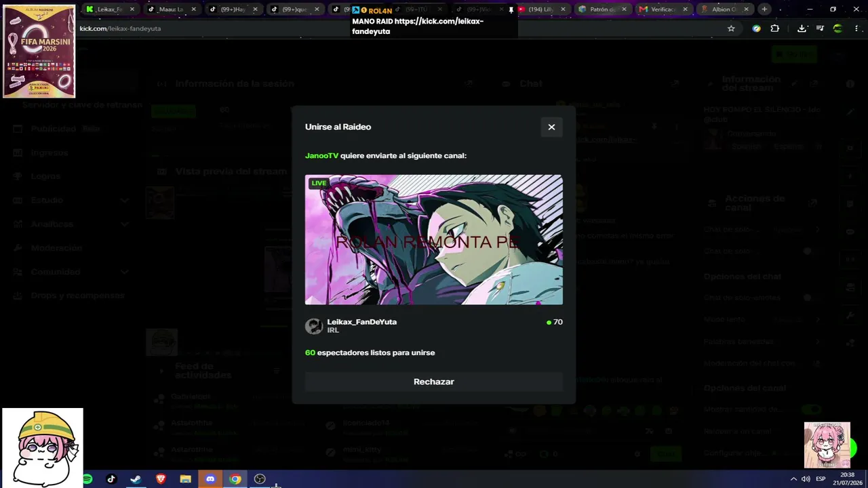Click the wrench icon on the right edge
Image resolution: width=868 pixels, height=488 pixels.
pos(850,314)
